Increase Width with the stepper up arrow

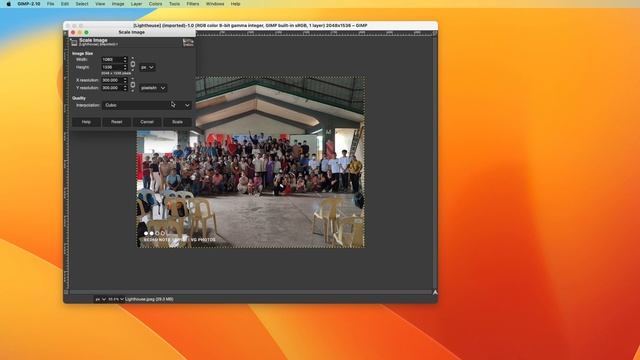coord(125,58)
